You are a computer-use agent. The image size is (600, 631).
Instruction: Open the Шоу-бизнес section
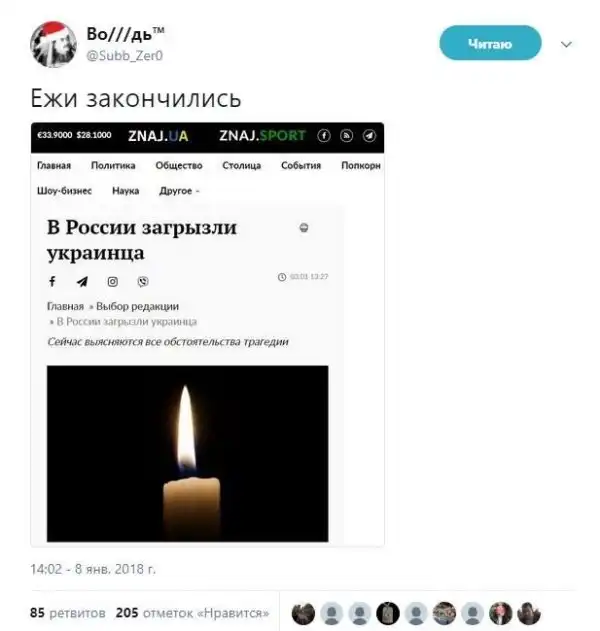[x=64, y=191]
